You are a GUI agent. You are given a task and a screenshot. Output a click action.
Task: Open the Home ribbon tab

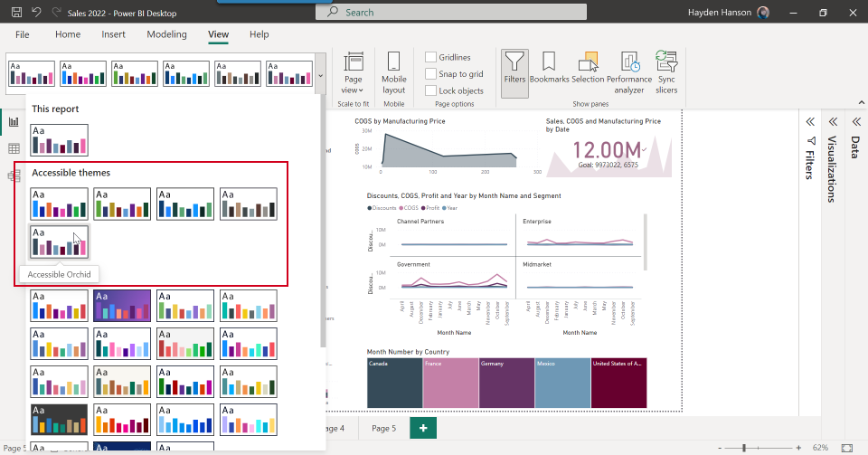[x=68, y=34]
